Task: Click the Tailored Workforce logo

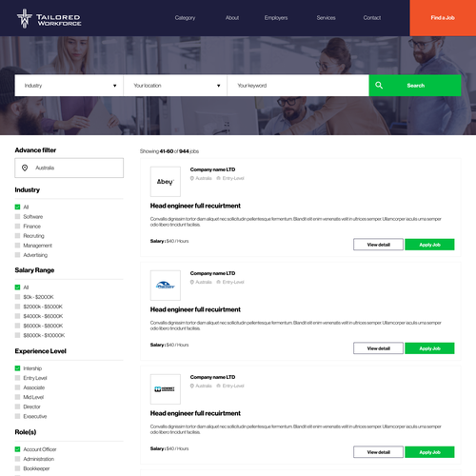Action: pos(50,18)
